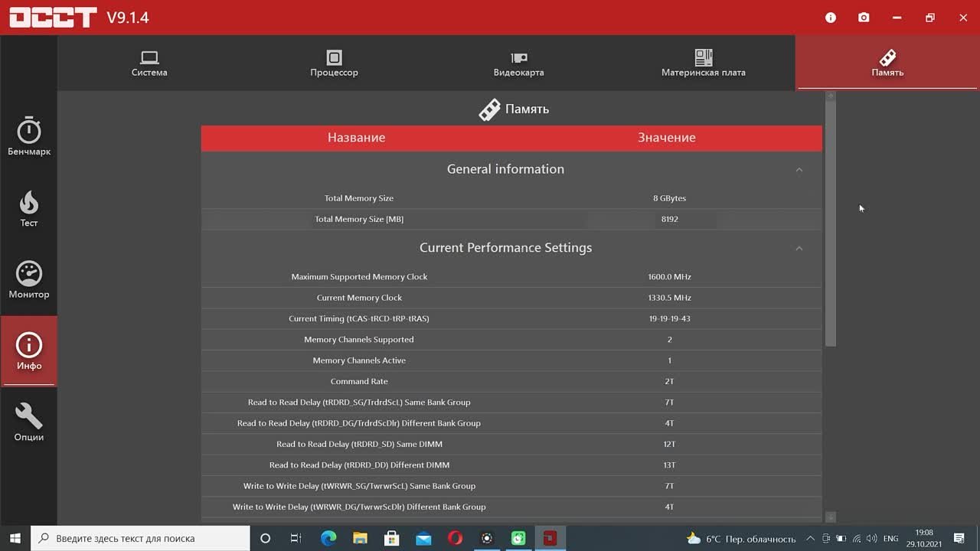This screenshot has height=551, width=980.
Task: Collapse the General information section
Action: coord(799,170)
